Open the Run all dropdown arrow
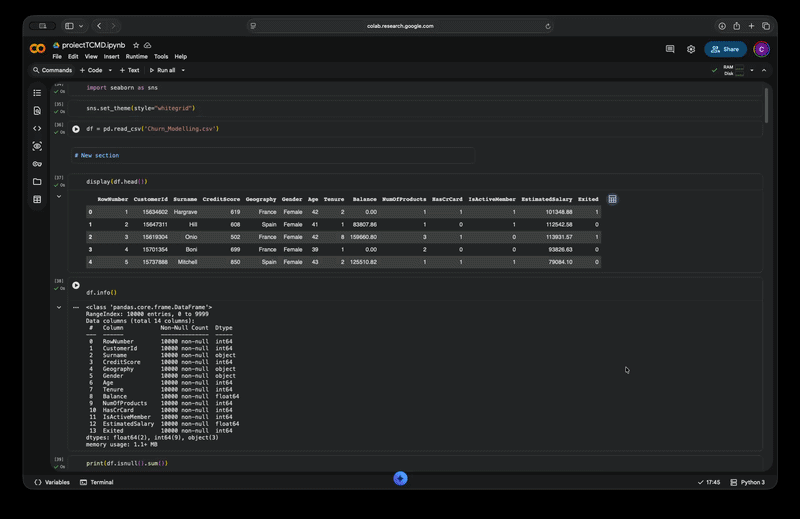Viewport: 800px width, 519px height. pyautogui.click(x=183, y=70)
